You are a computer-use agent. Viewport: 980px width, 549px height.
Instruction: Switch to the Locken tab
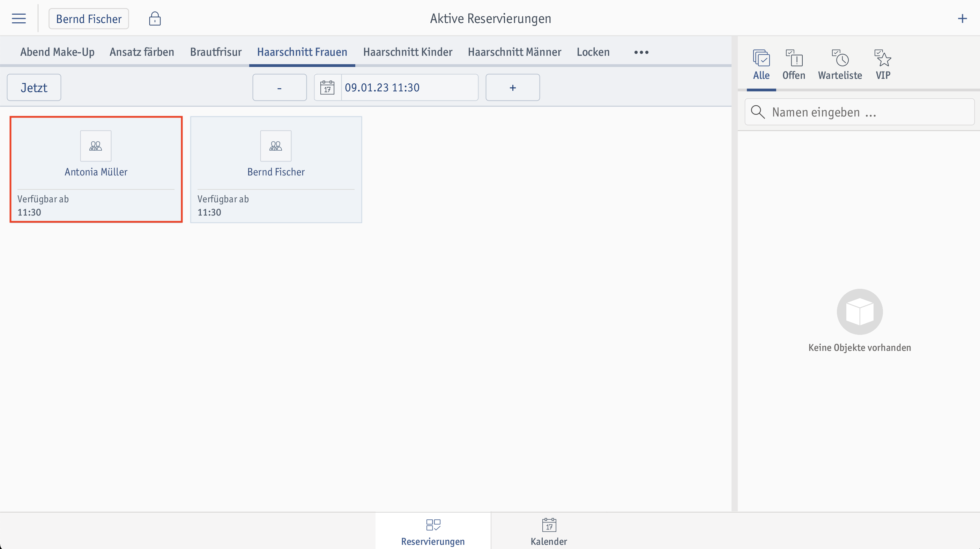[593, 52]
